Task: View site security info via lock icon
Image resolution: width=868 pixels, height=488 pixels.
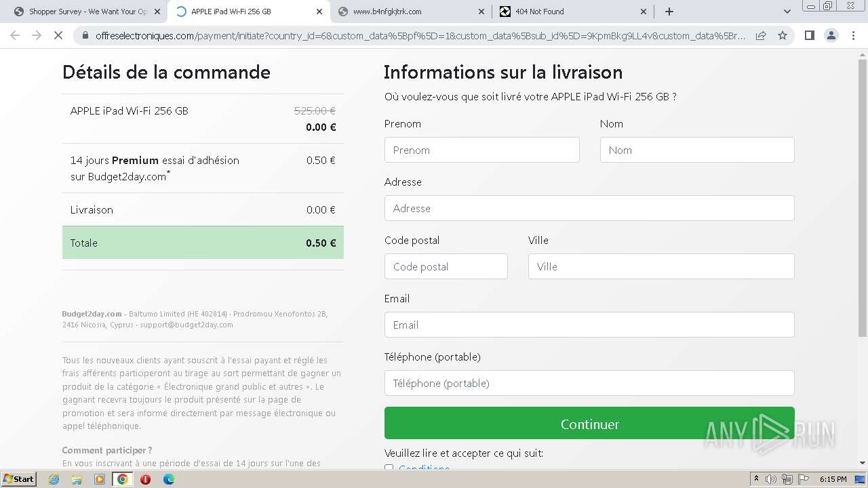Action: (85, 35)
